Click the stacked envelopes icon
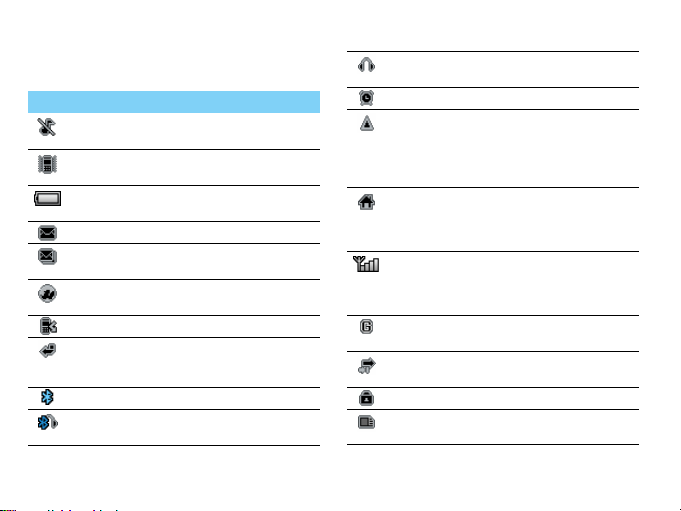The image size is (681, 511). tap(47, 256)
